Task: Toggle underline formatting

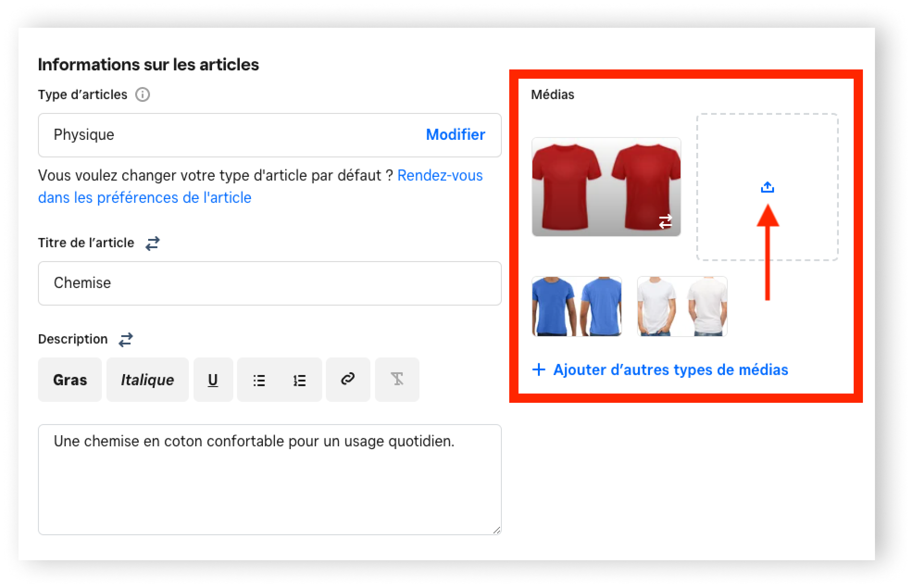Action: point(213,380)
